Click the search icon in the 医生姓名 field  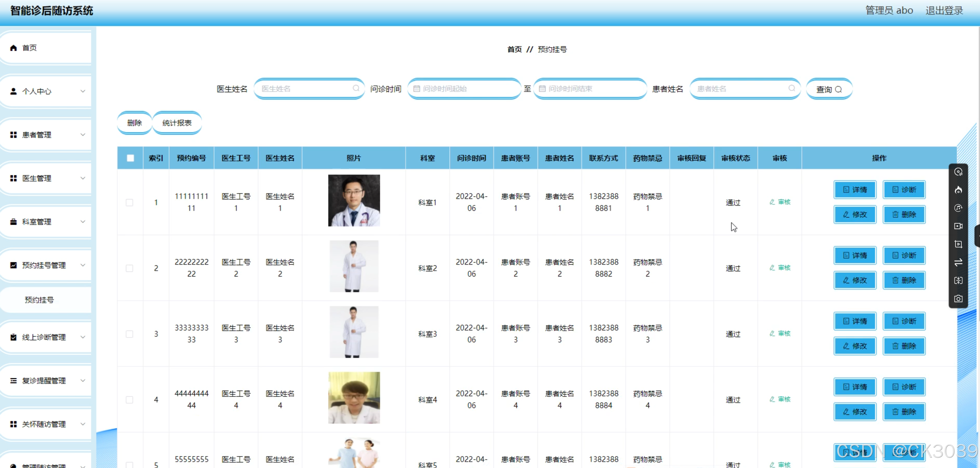click(x=356, y=88)
